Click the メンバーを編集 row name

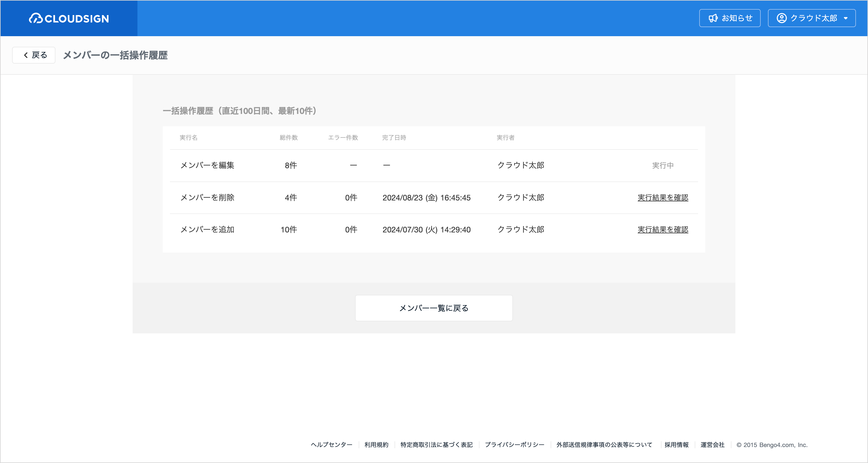click(207, 165)
